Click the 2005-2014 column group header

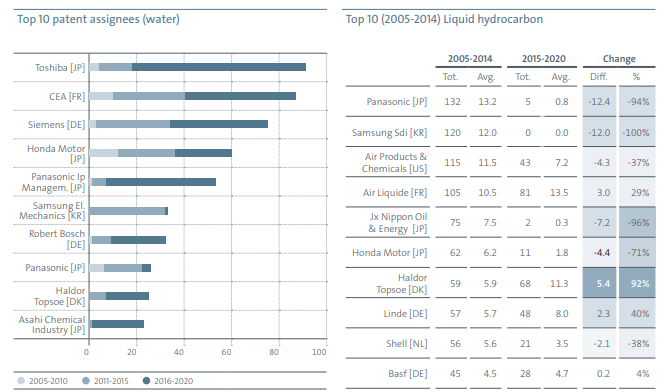[470, 59]
